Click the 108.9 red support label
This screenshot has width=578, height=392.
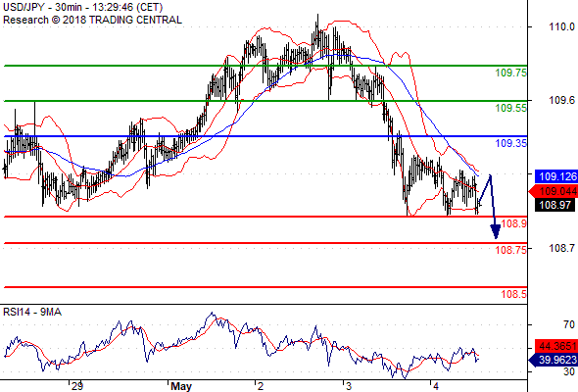click(x=514, y=223)
